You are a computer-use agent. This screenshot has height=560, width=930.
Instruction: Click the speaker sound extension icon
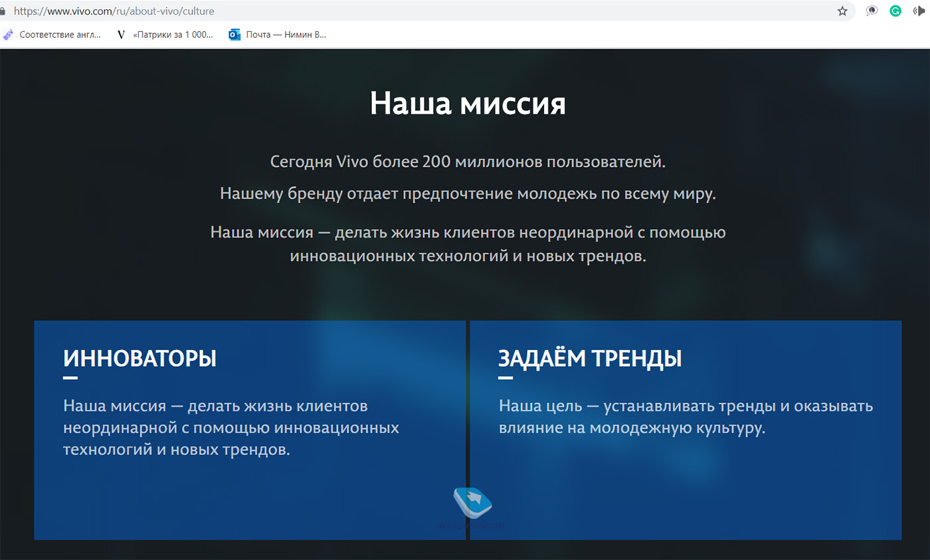[x=919, y=11]
